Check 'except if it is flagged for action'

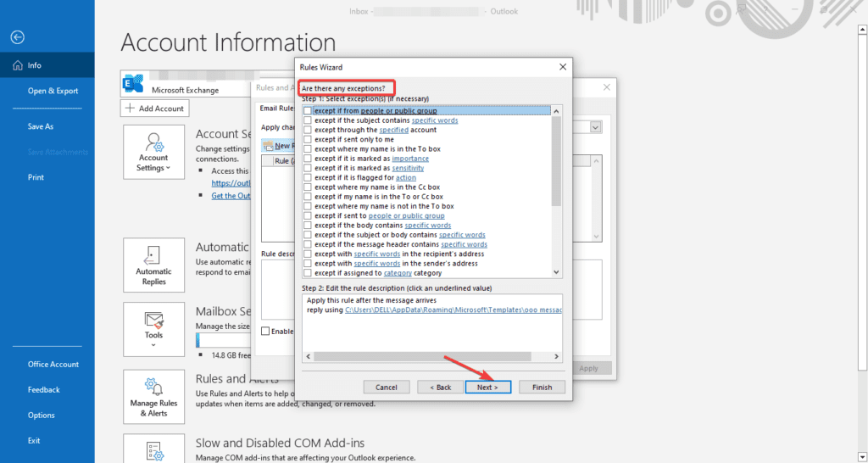(x=307, y=178)
